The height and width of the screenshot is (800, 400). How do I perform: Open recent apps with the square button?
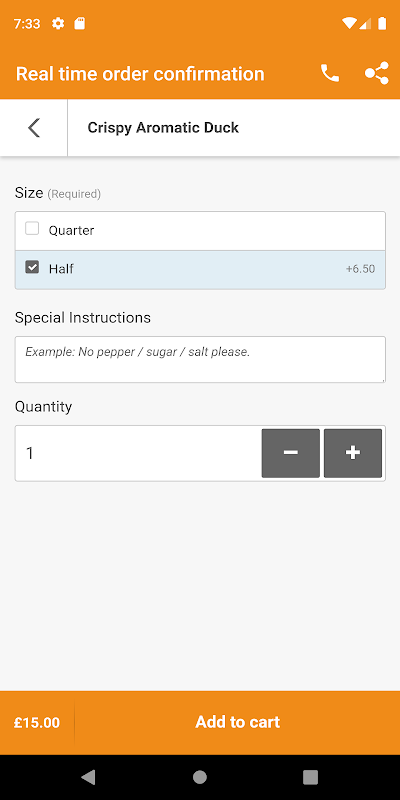pyautogui.click(x=310, y=777)
